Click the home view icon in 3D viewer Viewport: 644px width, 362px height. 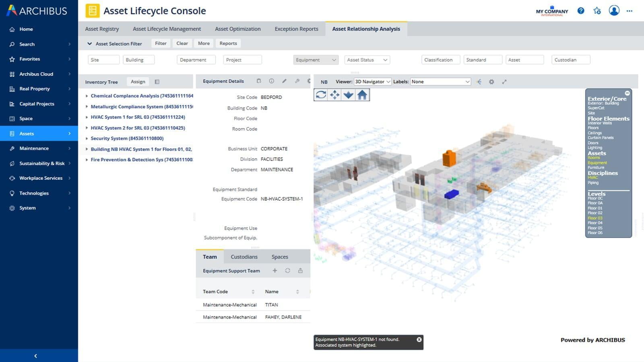pos(362,95)
